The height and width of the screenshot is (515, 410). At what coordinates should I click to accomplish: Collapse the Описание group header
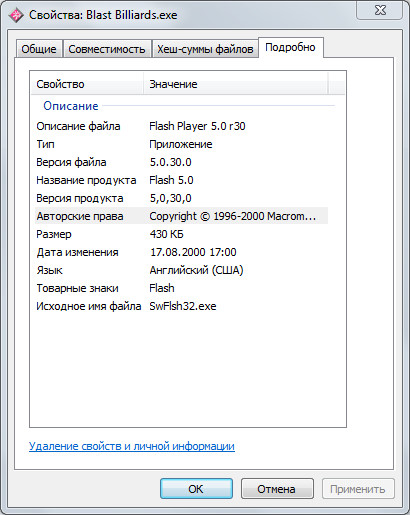(x=71, y=106)
